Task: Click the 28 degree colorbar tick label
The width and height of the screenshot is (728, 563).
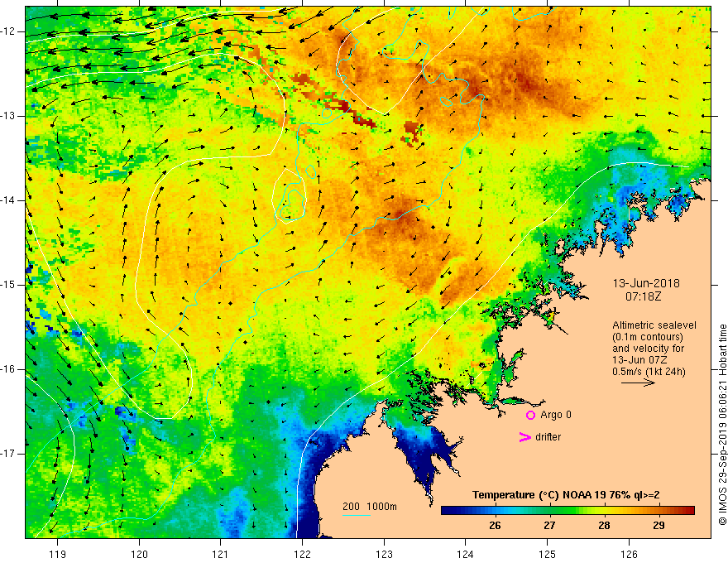Action: (x=604, y=526)
